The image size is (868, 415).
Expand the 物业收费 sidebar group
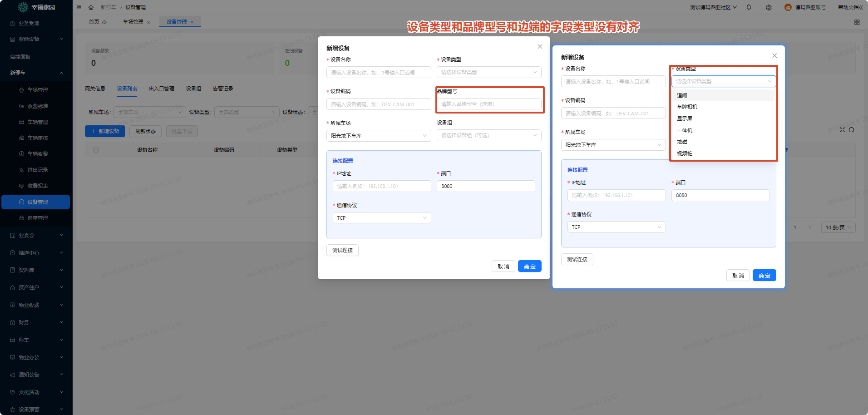(x=36, y=305)
